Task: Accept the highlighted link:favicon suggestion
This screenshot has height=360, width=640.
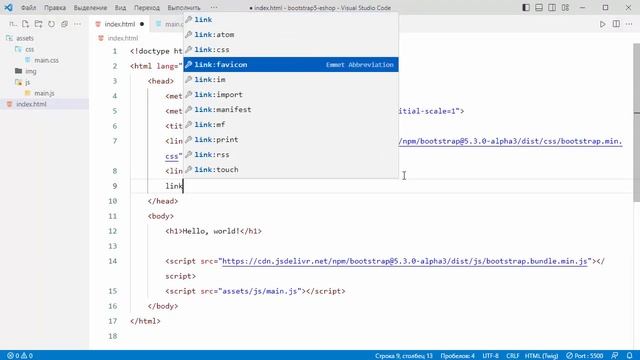Action: [x=291, y=64]
